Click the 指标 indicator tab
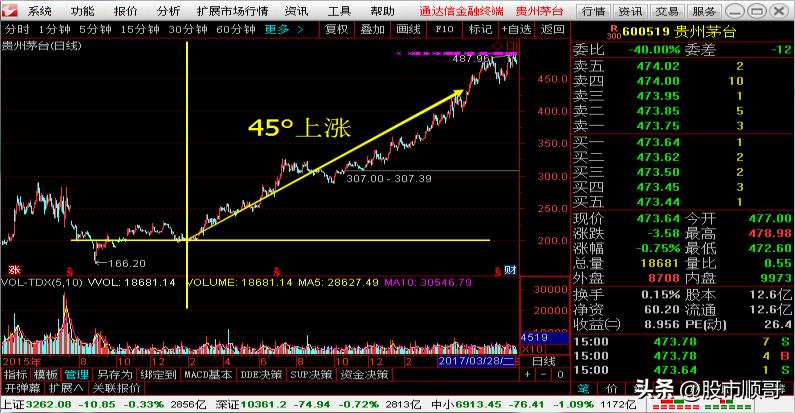795x413 pixels. click(x=15, y=374)
